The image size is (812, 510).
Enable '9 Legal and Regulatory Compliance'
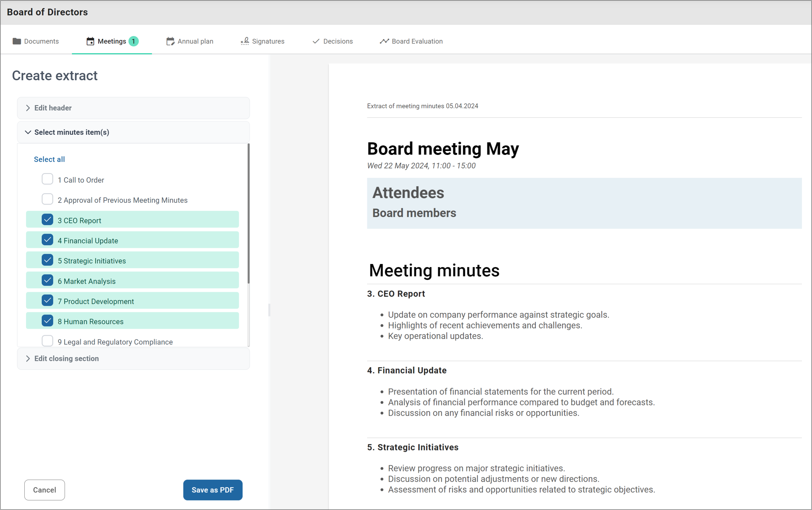tap(47, 341)
